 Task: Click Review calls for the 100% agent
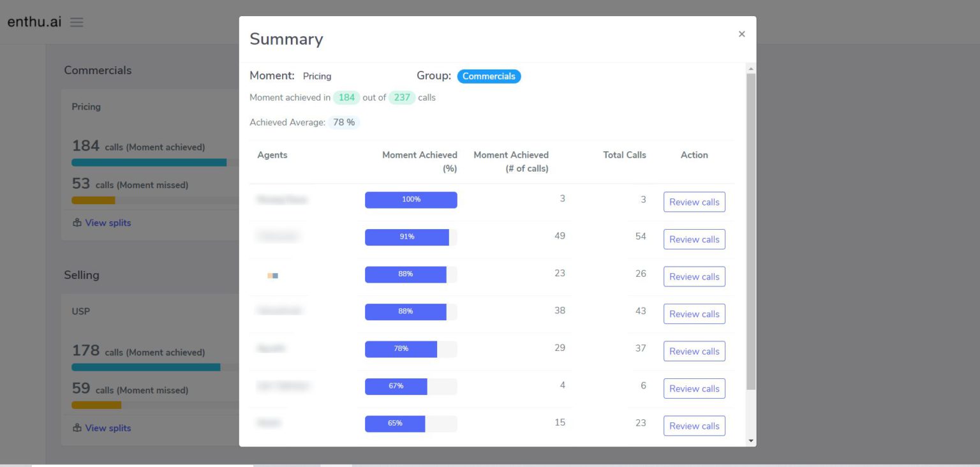(x=694, y=202)
